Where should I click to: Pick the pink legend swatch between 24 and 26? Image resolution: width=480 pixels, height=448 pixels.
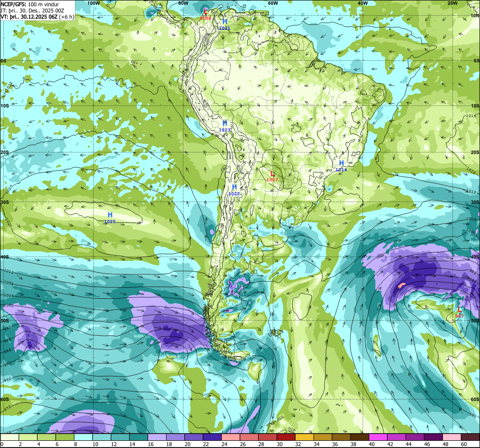(x=231, y=437)
